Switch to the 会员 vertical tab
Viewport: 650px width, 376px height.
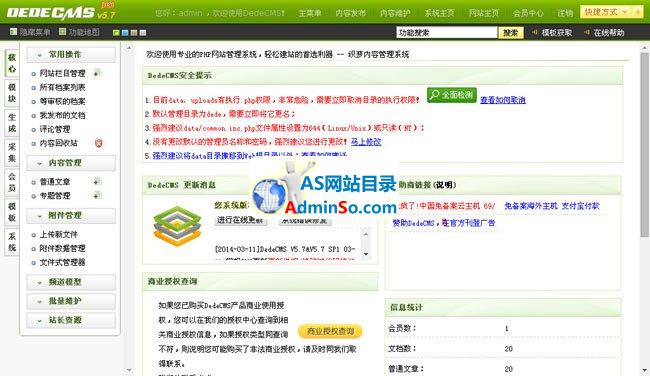pyautogui.click(x=12, y=182)
